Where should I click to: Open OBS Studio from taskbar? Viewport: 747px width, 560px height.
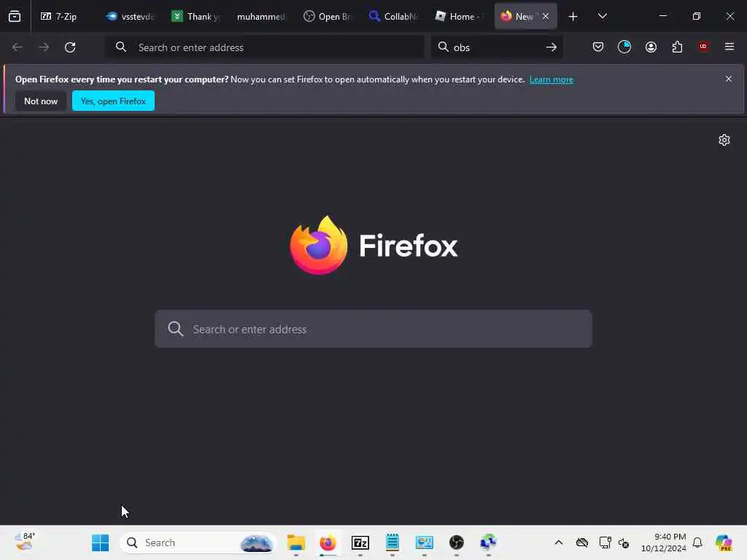coord(457,542)
